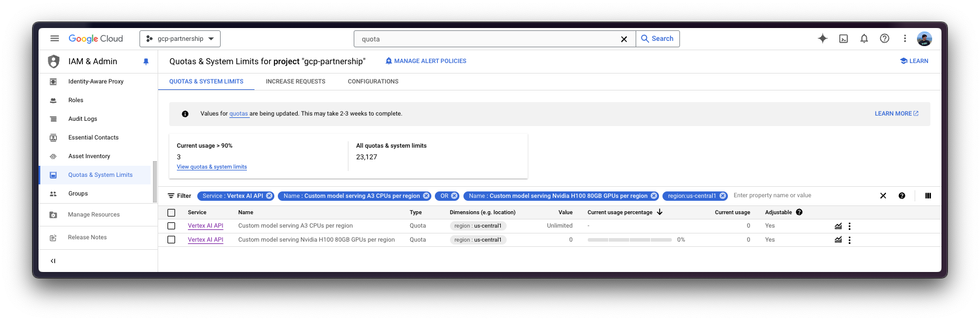The width and height of the screenshot is (980, 321).
Task: Click the region us-central1 chip in A3 row
Action: (x=478, y=226)
